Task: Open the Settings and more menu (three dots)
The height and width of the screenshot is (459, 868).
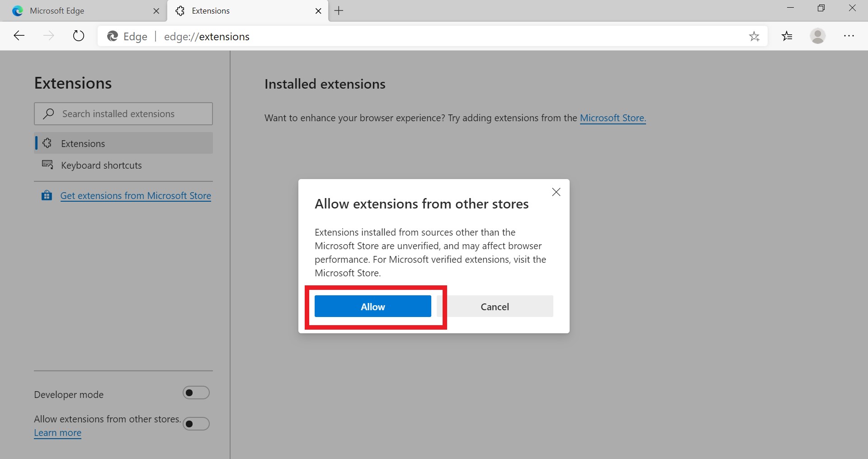Action: pos(849,36)
